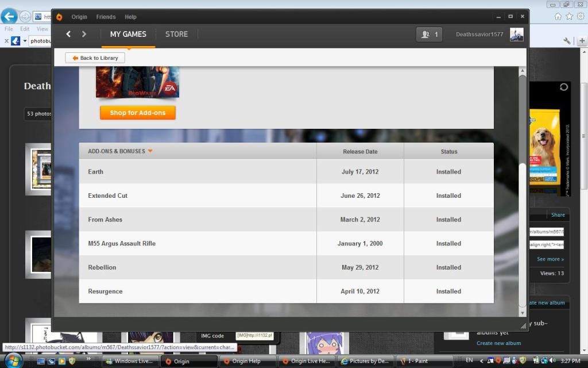This screenshot has width=588, height=368.
Task: Open the Friends menu
Action: coord(106,17)
